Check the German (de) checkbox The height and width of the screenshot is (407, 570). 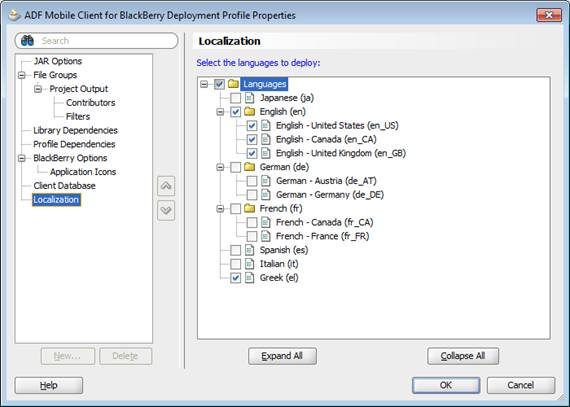[x=236, y=167]
